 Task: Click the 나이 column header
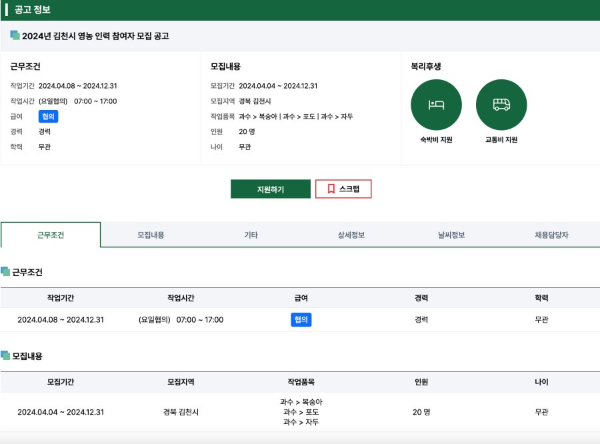click(541, 382)
